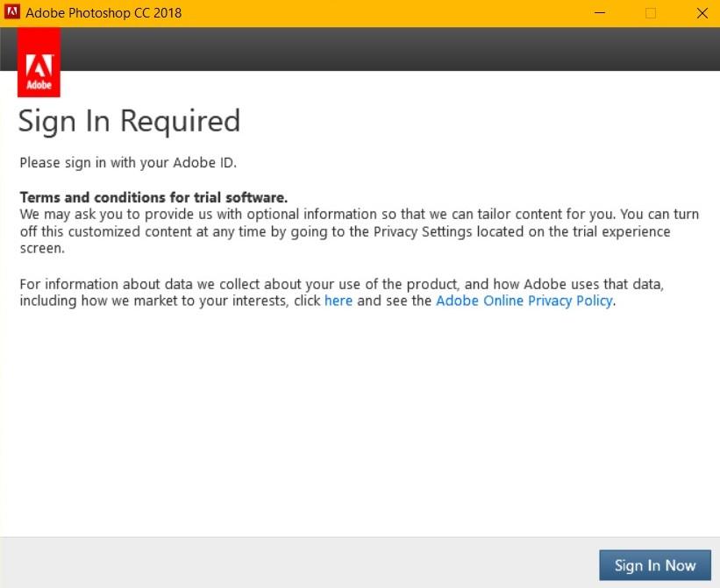Click the 'Sign In Required' heading
Image resolution: width=720 pixels, height=588 pixels.
[x=129, y=122]
